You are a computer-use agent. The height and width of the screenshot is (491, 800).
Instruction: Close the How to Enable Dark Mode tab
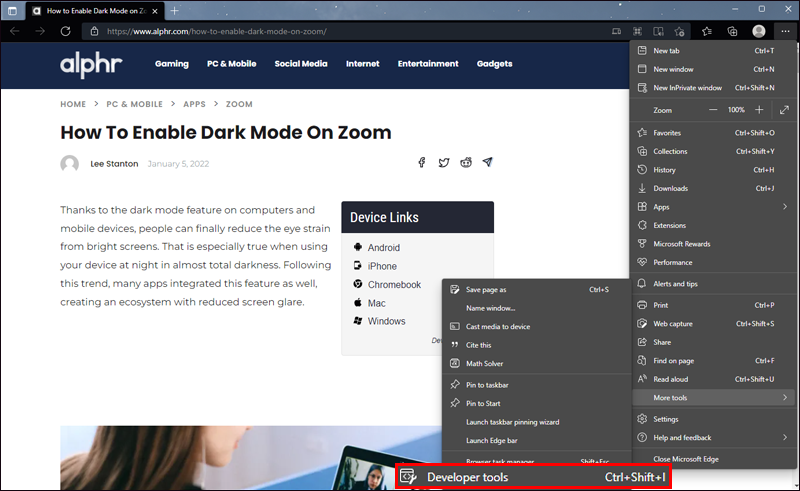155,11
